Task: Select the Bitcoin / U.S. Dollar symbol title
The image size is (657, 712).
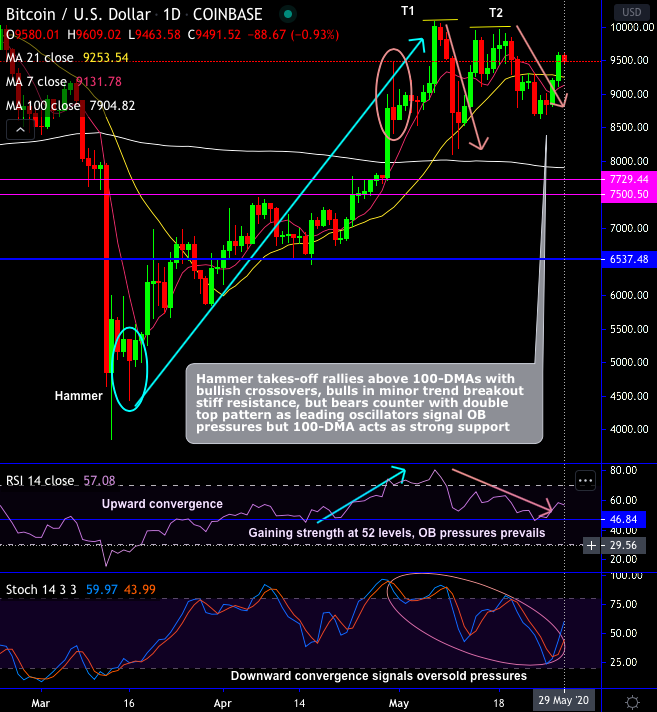Action: [78, 15]
